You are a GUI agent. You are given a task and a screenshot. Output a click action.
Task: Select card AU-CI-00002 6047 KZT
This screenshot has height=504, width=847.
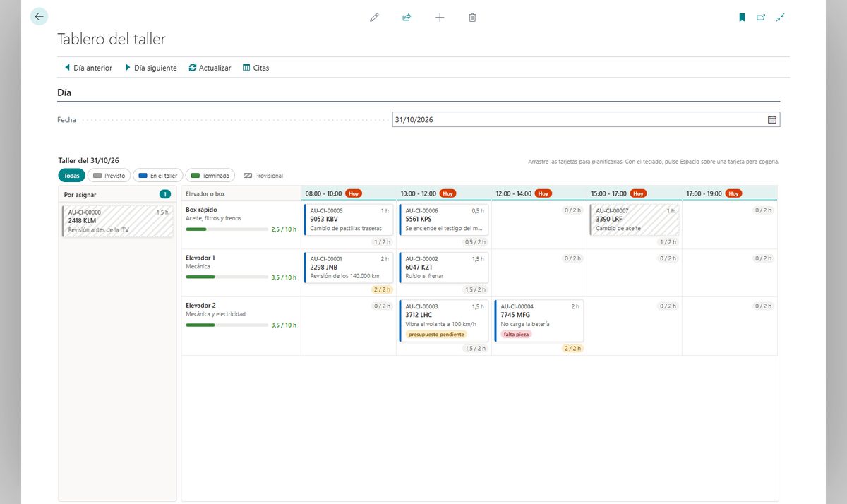point(444,268)
